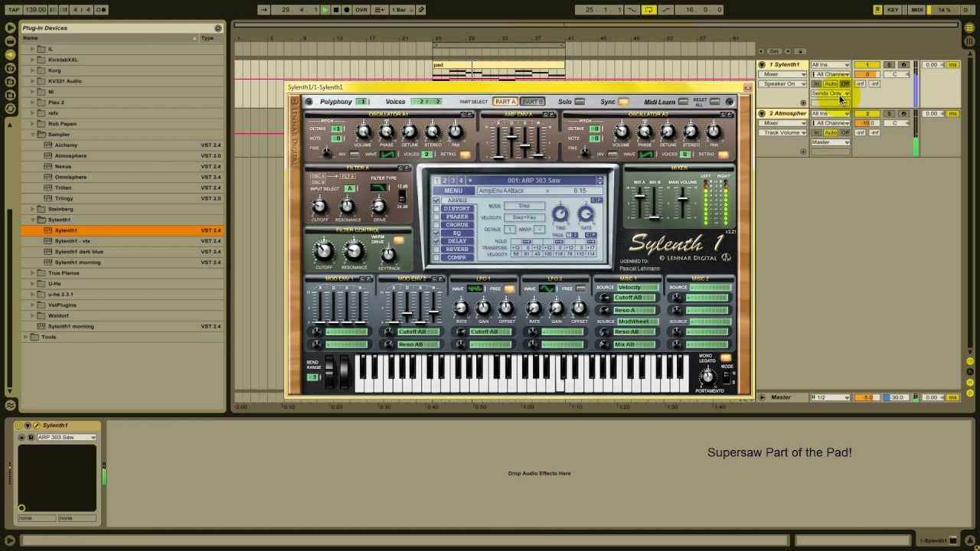Expand the Korg plug-in folder
The width and height of the screenshot is (980, 551).
[x=32, y=70]
